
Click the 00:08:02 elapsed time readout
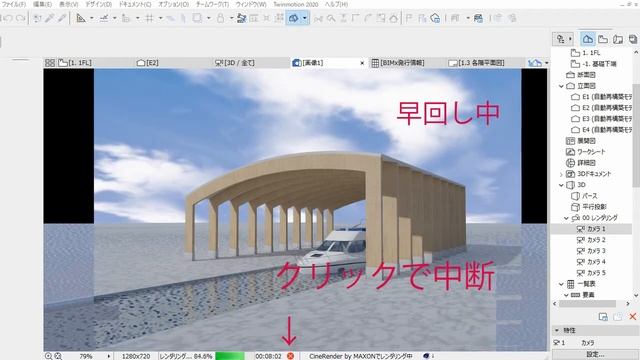[x=268, y=356]
